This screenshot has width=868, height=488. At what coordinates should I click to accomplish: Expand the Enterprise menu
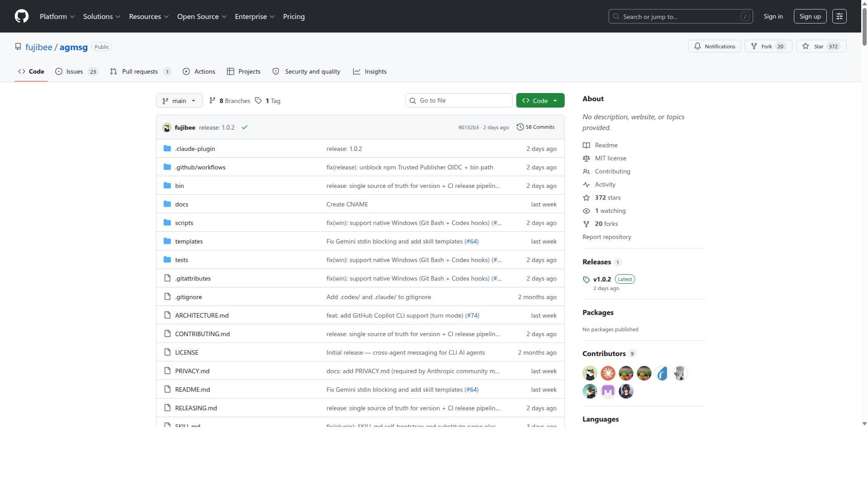click(255, 16)
